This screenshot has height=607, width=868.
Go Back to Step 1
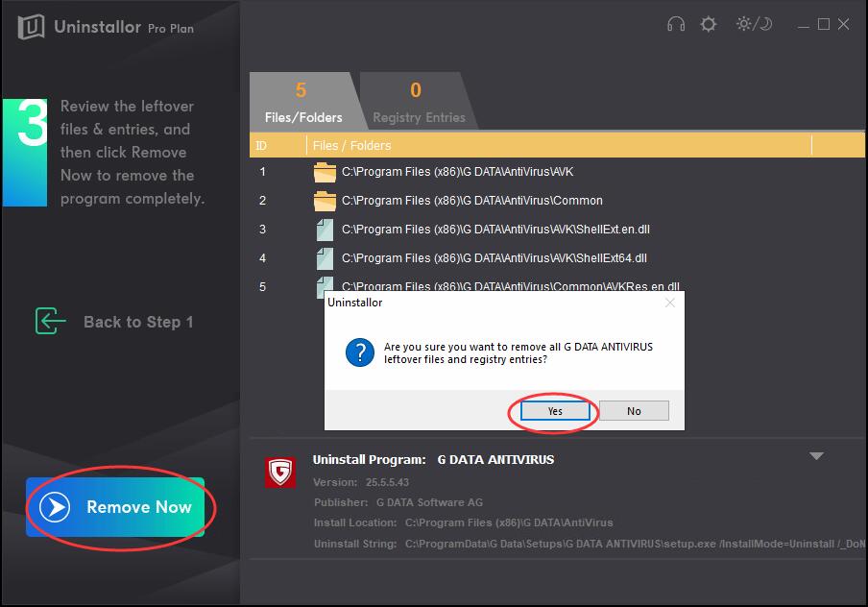[x=138, y=323]
